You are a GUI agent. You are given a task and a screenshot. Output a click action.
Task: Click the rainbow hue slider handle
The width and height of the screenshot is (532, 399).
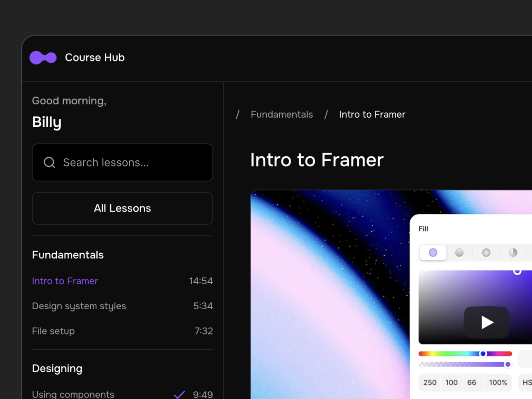(483, 354)
